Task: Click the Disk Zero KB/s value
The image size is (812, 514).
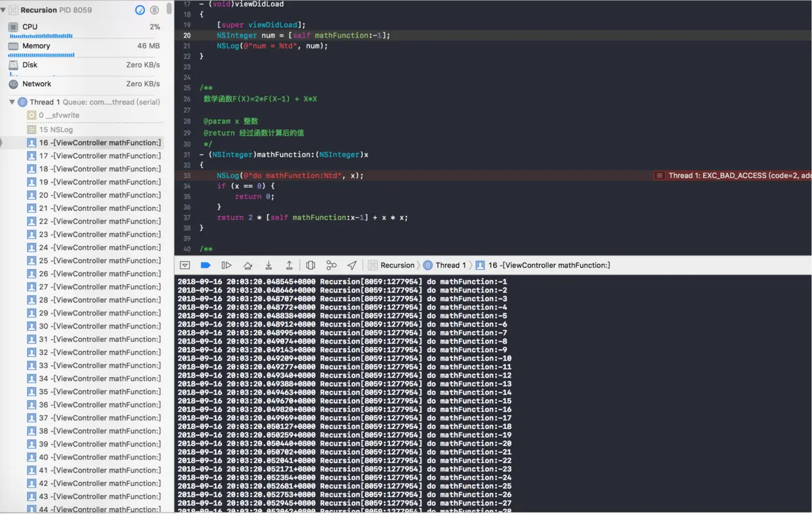Action: pos(143,65)
